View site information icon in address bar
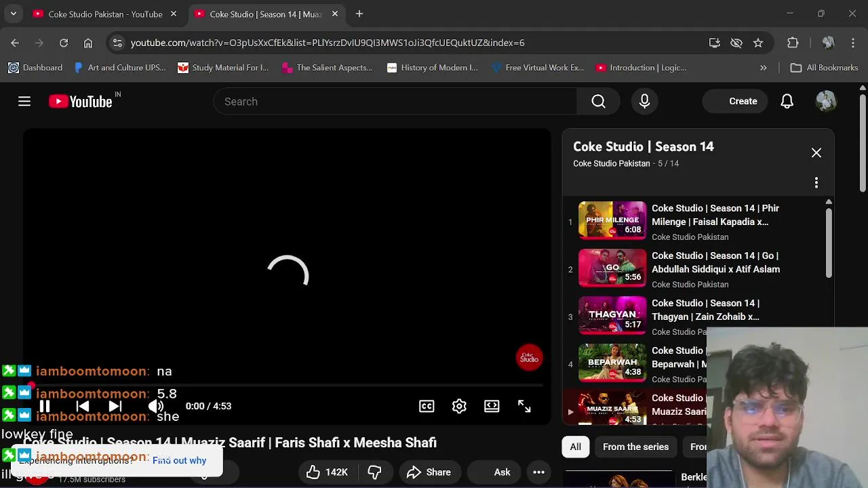868x488 pixels. point(117,43)
